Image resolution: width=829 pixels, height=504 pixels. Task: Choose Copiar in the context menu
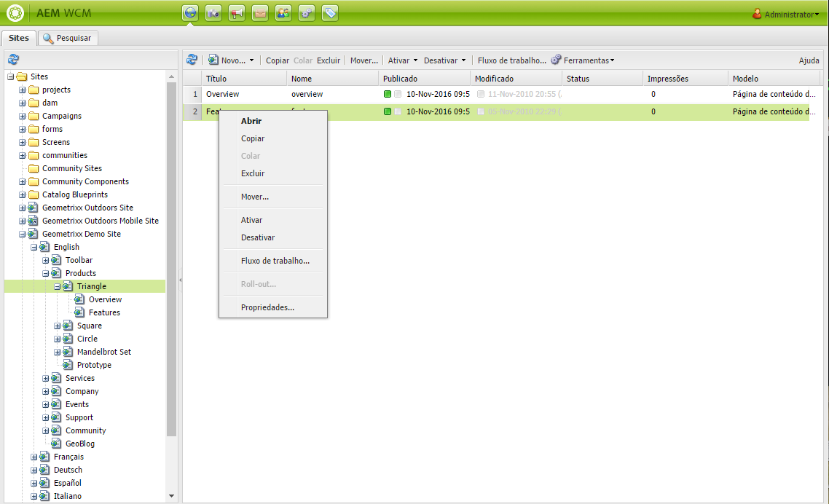pos(272,138)
